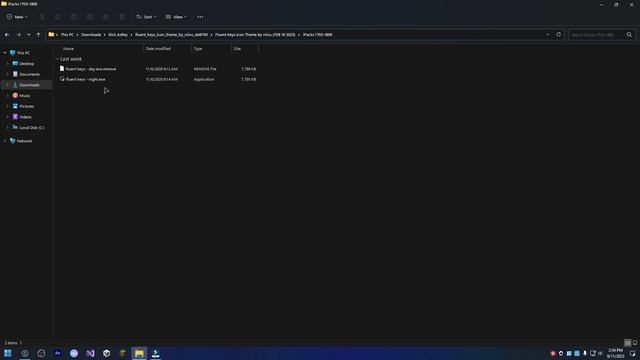640x360 pixels.
Task: Click the REMOVE File type cell
Action: click(205, 69)
